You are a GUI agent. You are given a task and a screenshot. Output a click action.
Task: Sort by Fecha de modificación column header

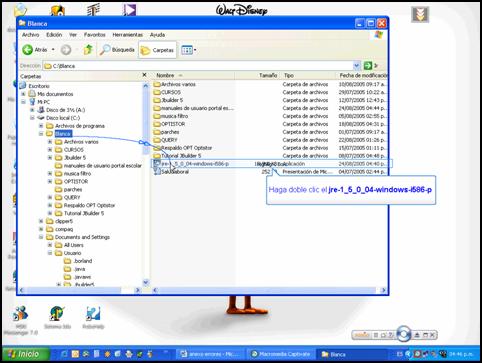(x=362, y=75)
